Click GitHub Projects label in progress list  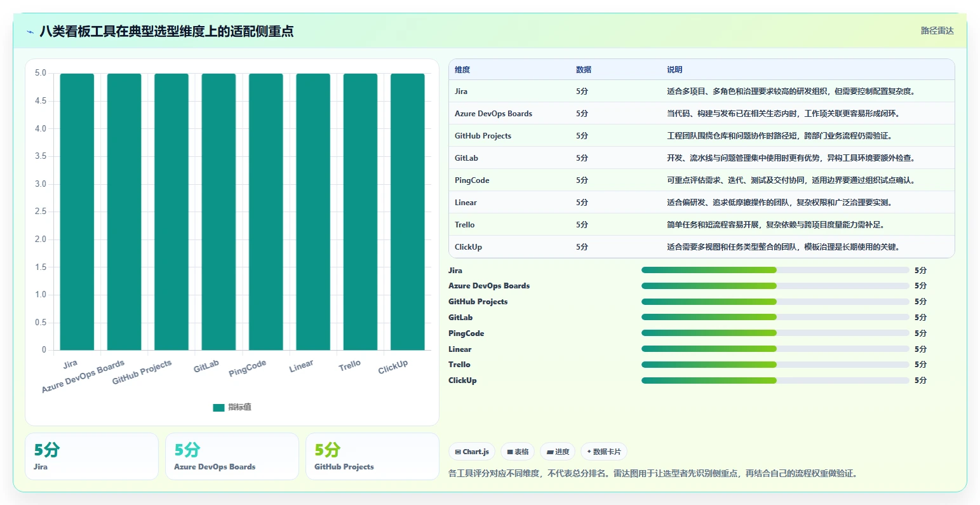tap(478, 302)
